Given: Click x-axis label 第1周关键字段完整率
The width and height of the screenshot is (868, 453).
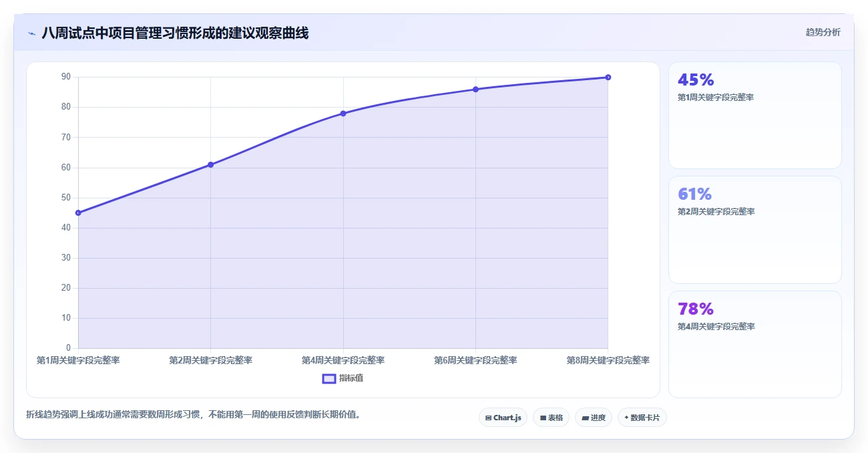Looking at the screenshot, I should pyautogui.click(x=78, y=360).
